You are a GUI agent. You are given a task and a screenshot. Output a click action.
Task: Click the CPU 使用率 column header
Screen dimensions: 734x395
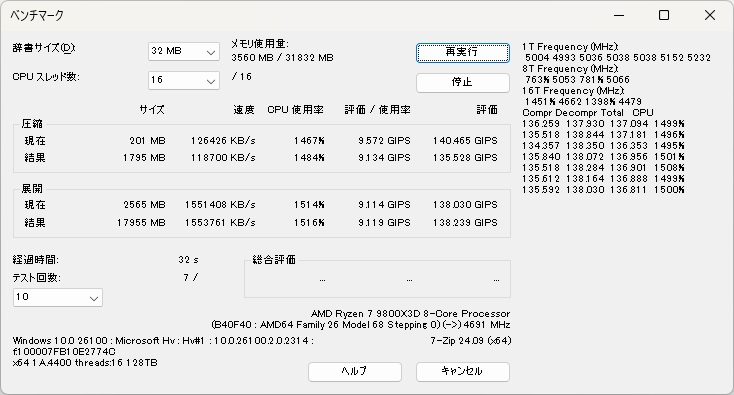click(295, 110)
